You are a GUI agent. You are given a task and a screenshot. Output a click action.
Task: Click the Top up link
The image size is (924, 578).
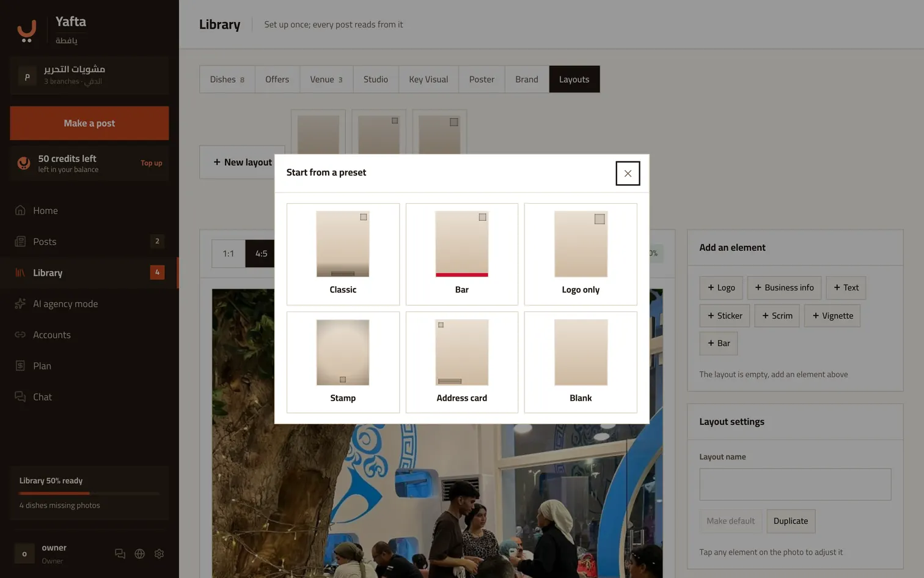[x=152, y=163]
